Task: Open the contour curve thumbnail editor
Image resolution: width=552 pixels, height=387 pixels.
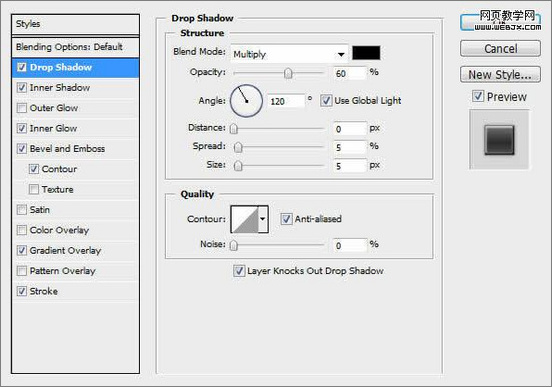Action: point(245,219)
